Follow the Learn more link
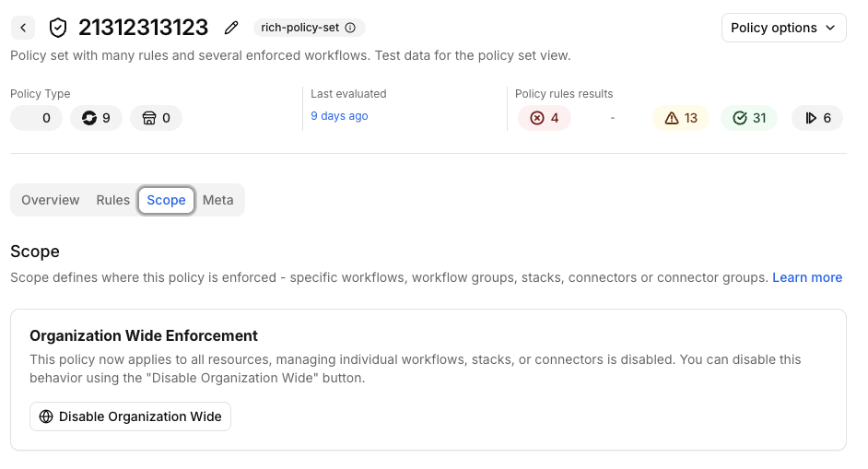The height and width of the screenshot is (469, 868). (807, 277)
